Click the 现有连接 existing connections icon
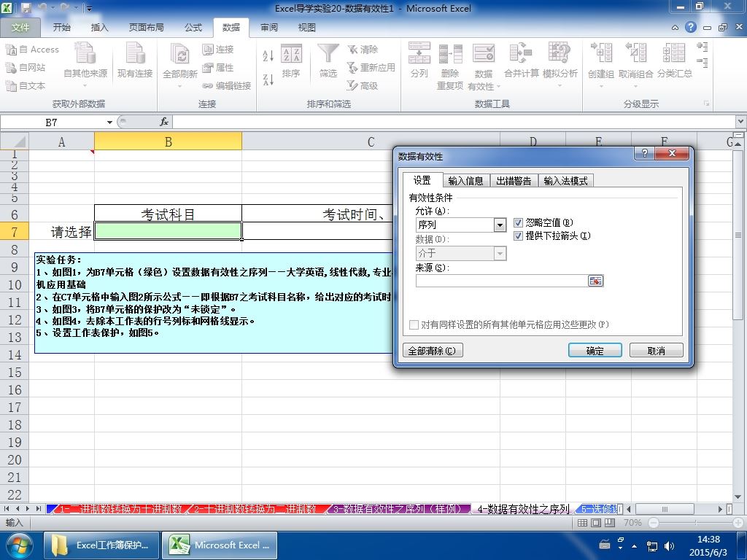The width and height of the screenshot is (747, 560). click(x=135, y=53)
